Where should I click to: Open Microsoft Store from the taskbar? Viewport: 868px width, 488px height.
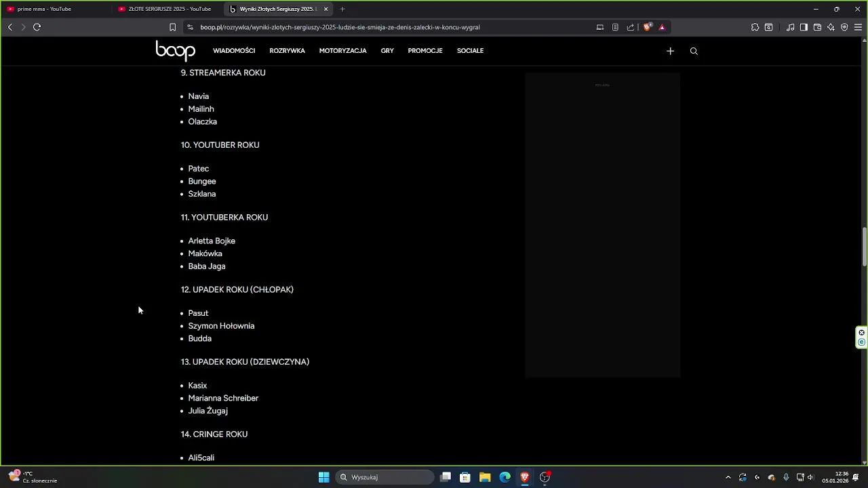click(x=465, y=477)
